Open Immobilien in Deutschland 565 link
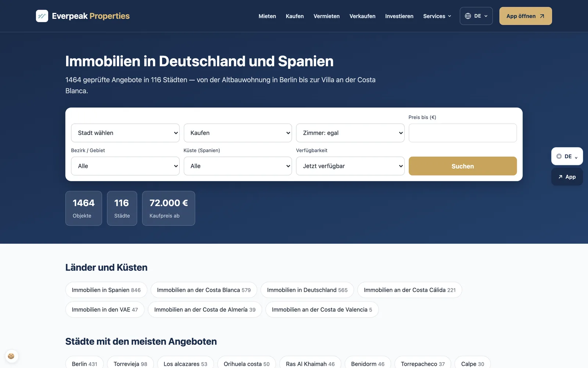 click(307, 290)
